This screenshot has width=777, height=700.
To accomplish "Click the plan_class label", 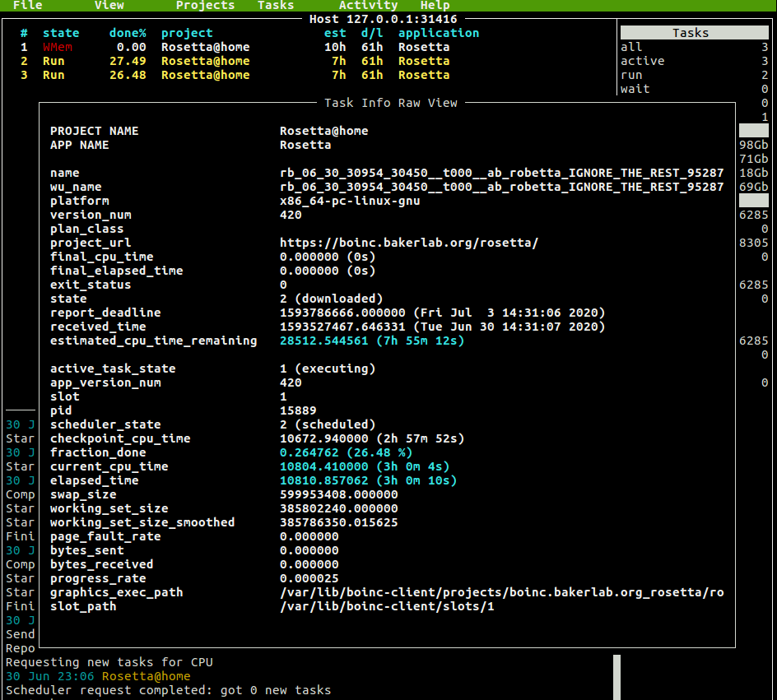I will point(86,229).
